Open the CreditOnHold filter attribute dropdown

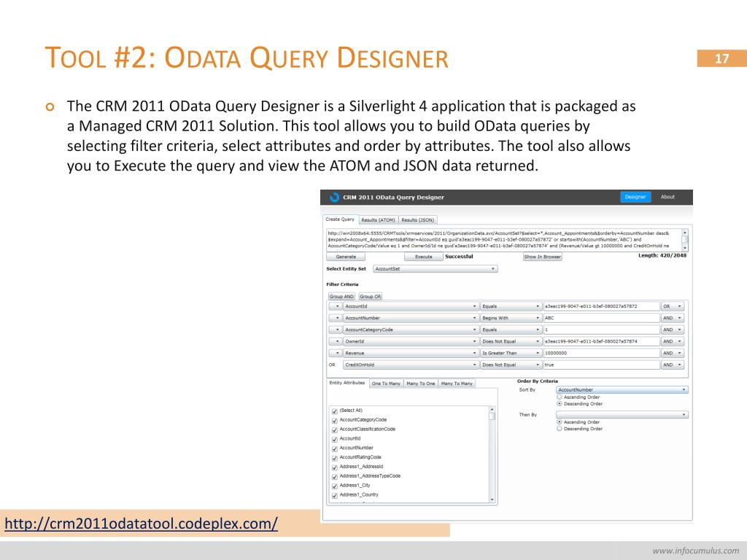[x=411, y=365]
